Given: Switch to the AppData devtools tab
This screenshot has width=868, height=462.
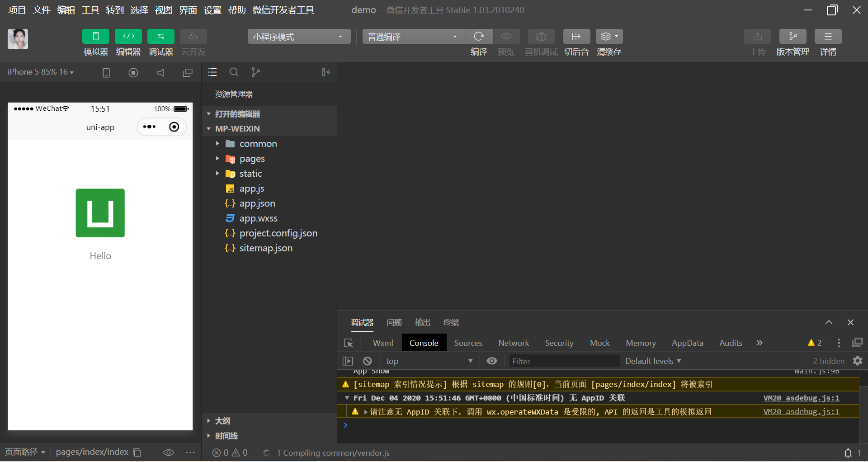Looking at the screenshot, I should (687, 343).
